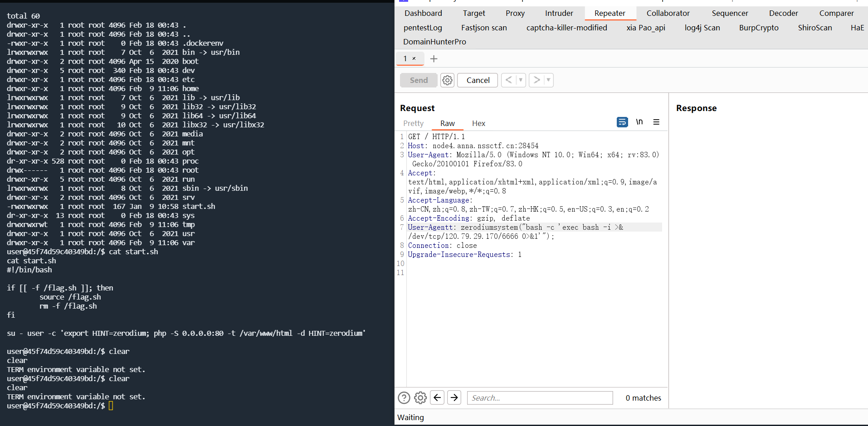This screenshot has width=868, height=426.
Task: Click the Host header line in request
Action: [473, 145]
